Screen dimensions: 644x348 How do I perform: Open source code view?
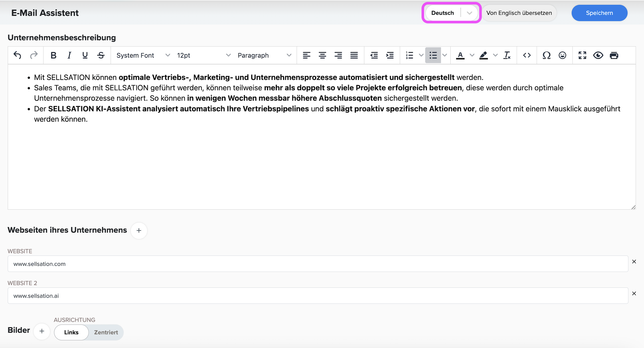527,55
